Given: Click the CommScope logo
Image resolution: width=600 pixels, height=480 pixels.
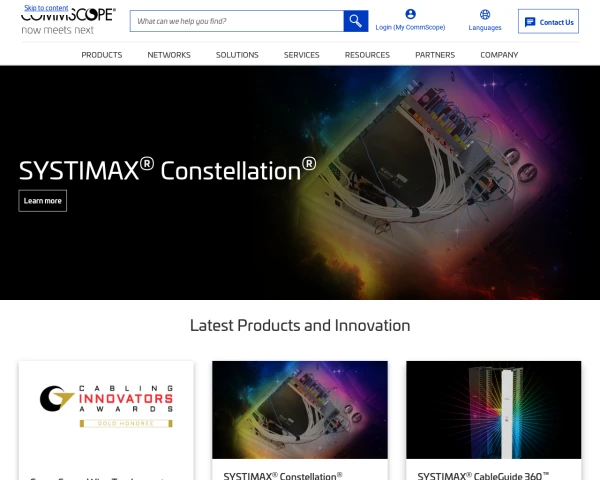Looking at the screenshot, I should tap(68, 21).
